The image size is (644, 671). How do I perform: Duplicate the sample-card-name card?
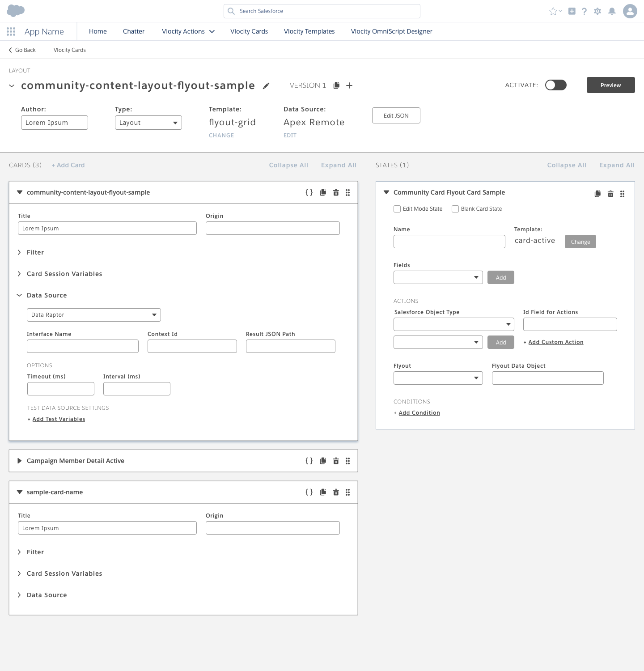[323, 492]
